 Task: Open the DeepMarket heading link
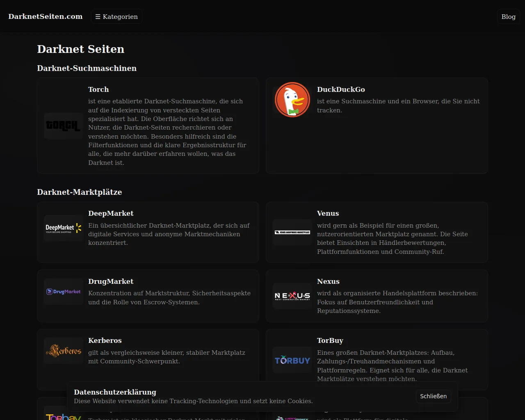111,213
